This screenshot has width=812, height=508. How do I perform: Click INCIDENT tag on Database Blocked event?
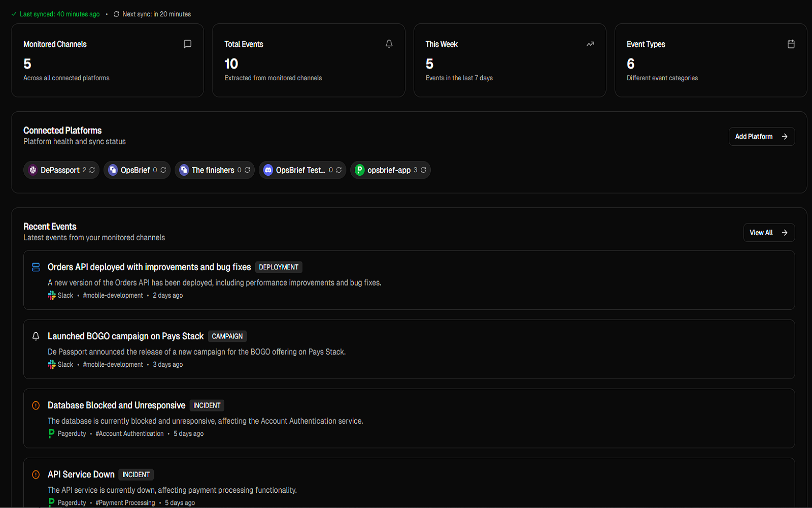(x=207, y=405)
